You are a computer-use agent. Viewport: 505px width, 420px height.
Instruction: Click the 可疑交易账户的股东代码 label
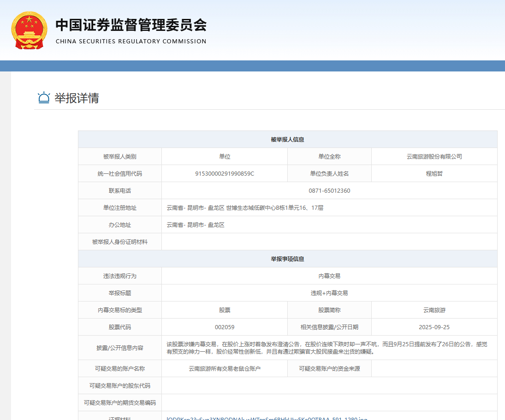[120, 385]
